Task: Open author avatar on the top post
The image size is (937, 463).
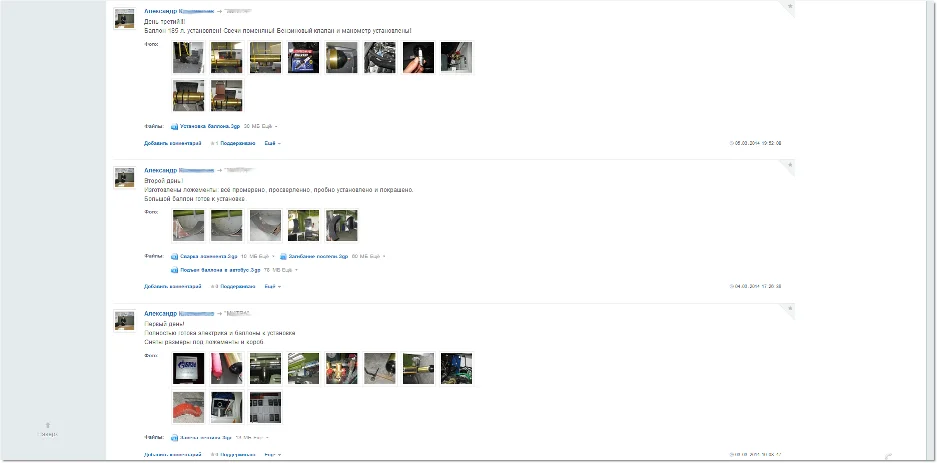Action: (x=124, y=19)
